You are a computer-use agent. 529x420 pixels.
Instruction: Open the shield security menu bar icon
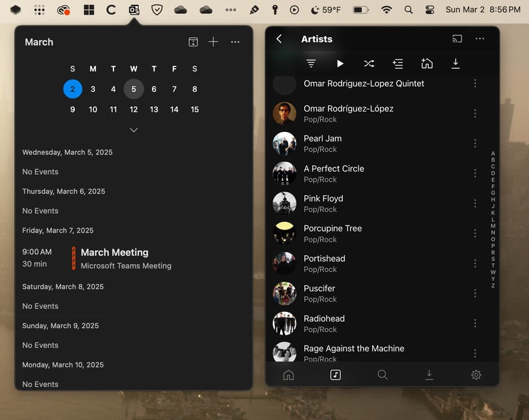coord(157,10)
